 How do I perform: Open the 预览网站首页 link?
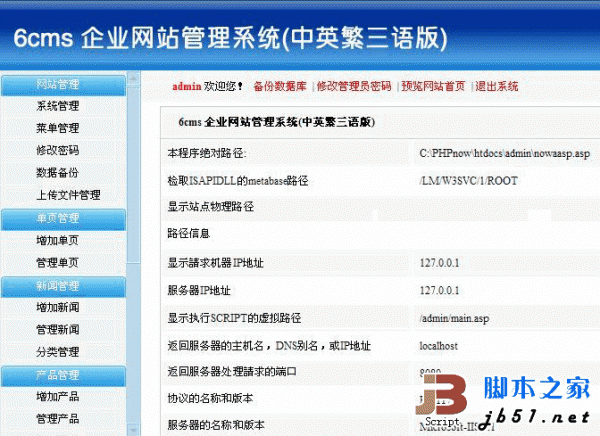pyautogui.click(x=433, y=86)
